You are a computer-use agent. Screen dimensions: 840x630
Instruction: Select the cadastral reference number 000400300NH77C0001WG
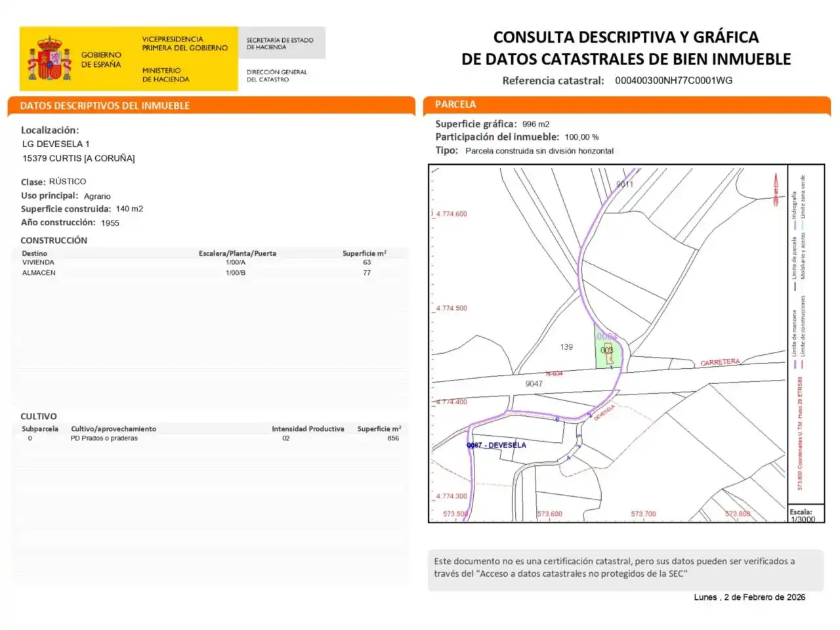click(x=673, y=81)
